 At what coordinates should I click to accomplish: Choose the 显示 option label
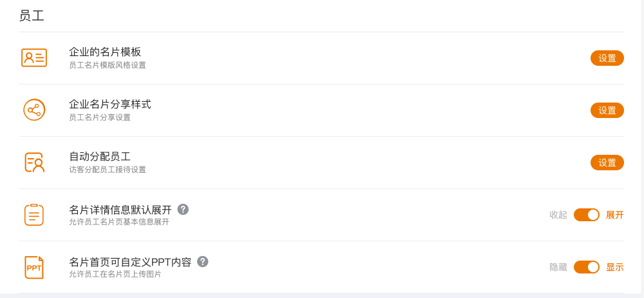point(615,267)
